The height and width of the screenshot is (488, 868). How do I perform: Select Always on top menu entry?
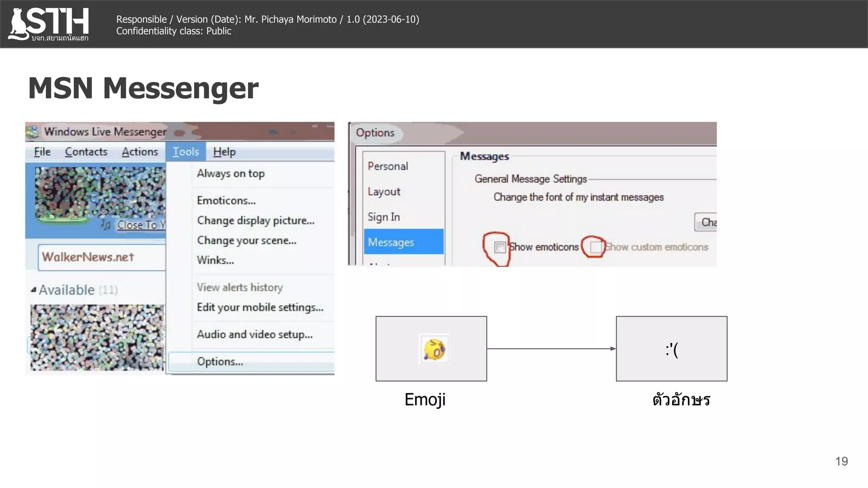tap(231, 174)
